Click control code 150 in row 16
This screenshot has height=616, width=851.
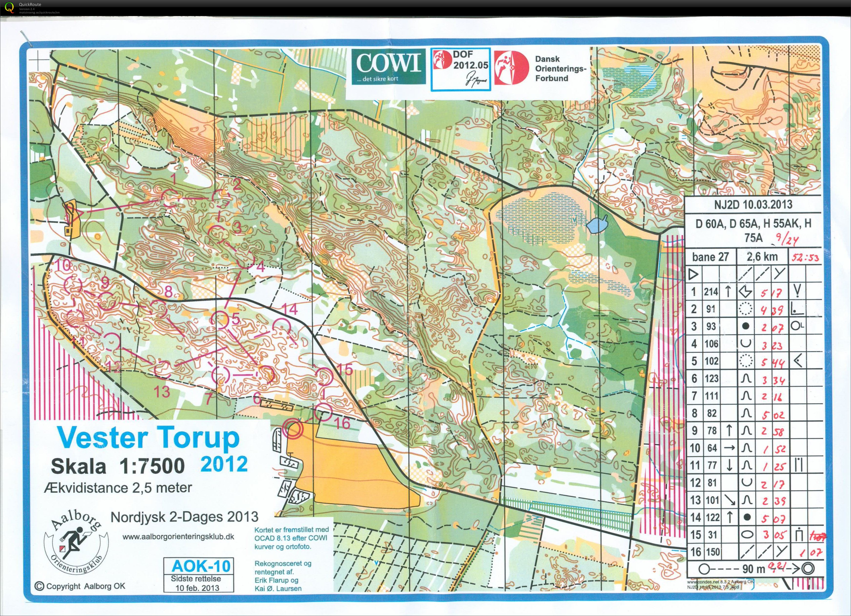pos(713,552)
